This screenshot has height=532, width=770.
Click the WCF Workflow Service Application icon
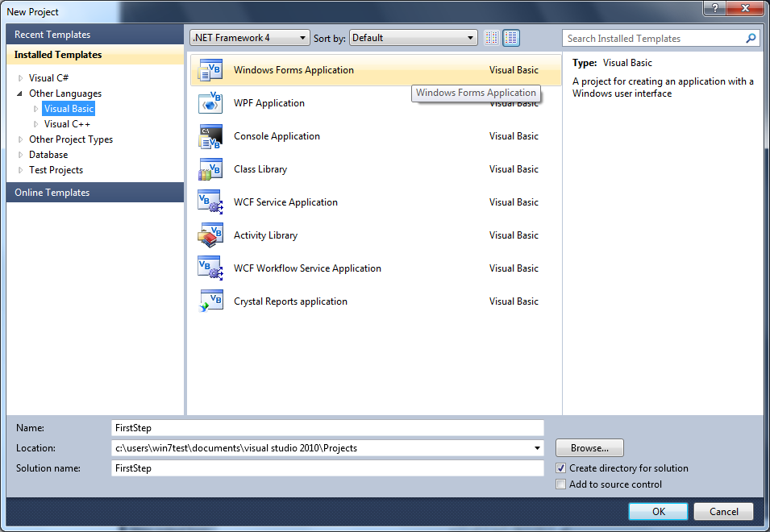pos(210,268)
